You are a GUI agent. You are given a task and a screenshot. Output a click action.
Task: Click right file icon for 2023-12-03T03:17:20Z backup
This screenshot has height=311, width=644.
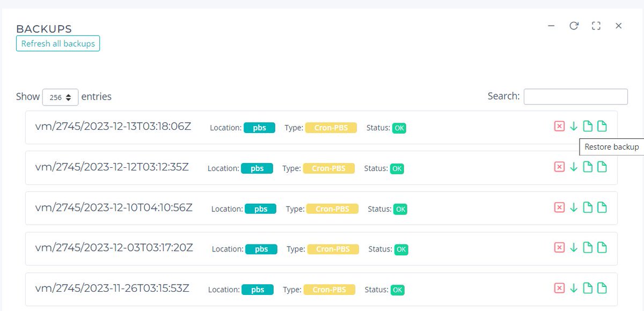602,248
